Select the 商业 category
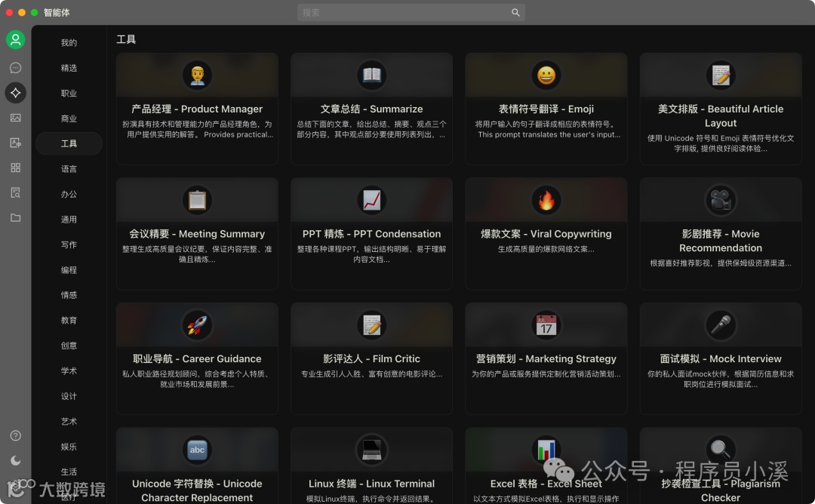Screen dimensions: 815x504 (x=69, y=118)
